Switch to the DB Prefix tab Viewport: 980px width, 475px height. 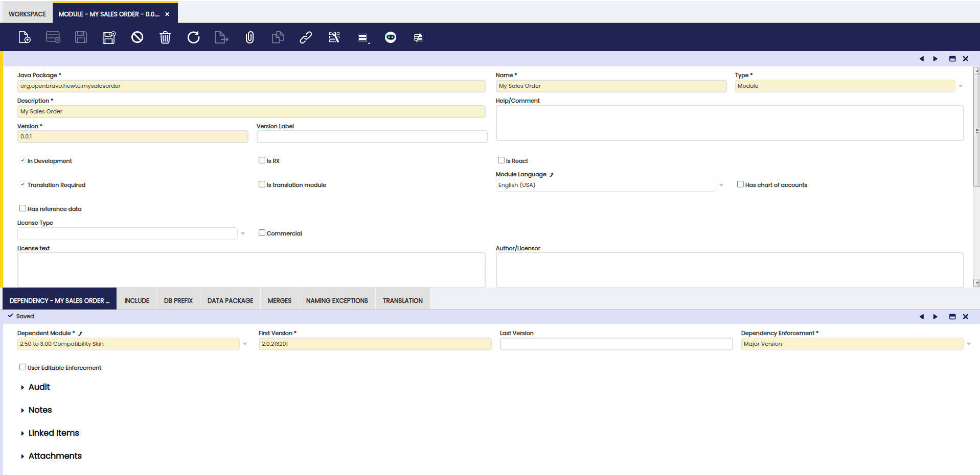(x=178, y=301)
